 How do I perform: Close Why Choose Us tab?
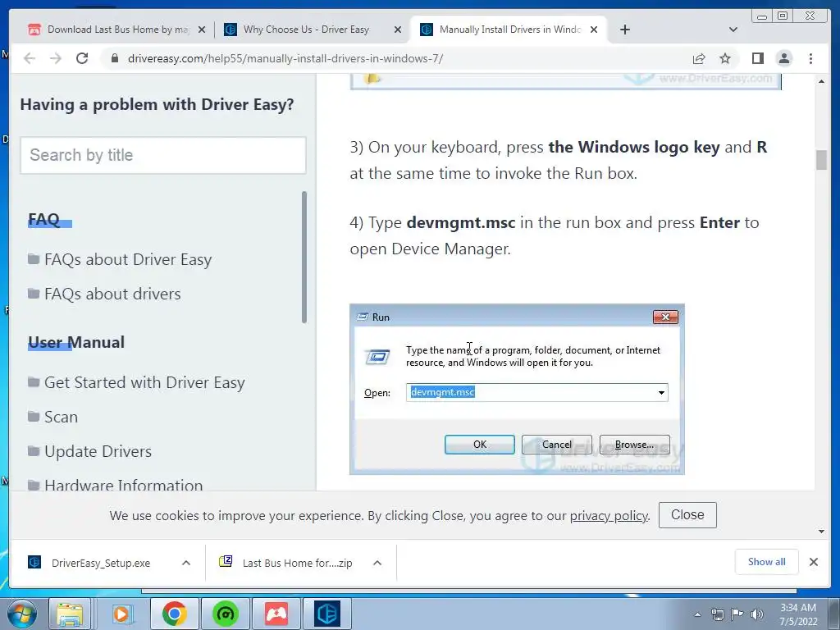point(398,30)
